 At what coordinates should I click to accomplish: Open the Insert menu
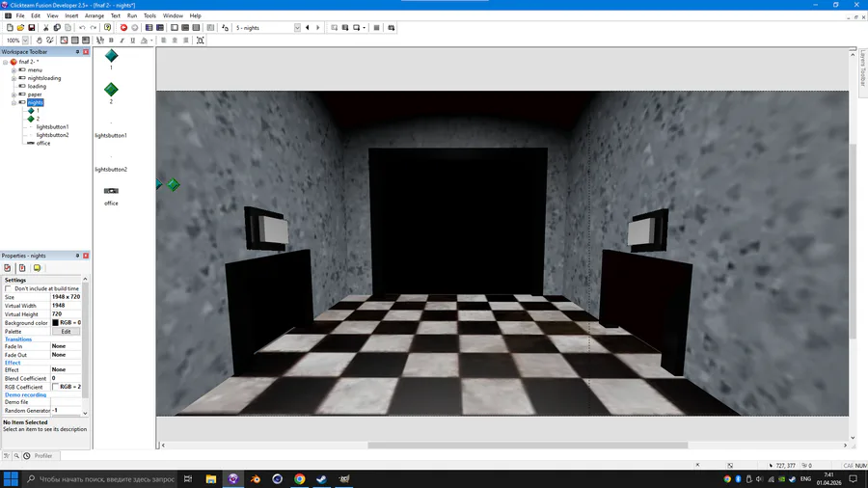(71, 16)
